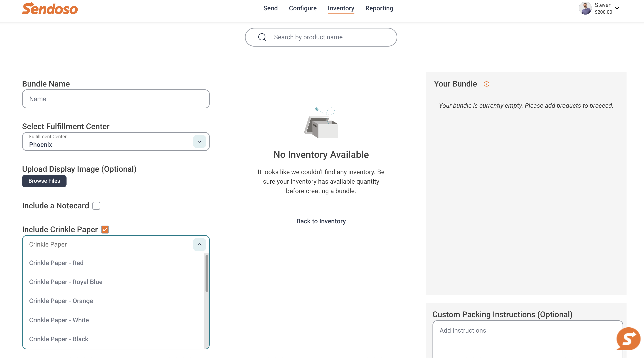Image resolution: width=644 pixels, height=358 pixels.
Task: Click the Bundle Name input field
Action: click(x=116, y=99)
